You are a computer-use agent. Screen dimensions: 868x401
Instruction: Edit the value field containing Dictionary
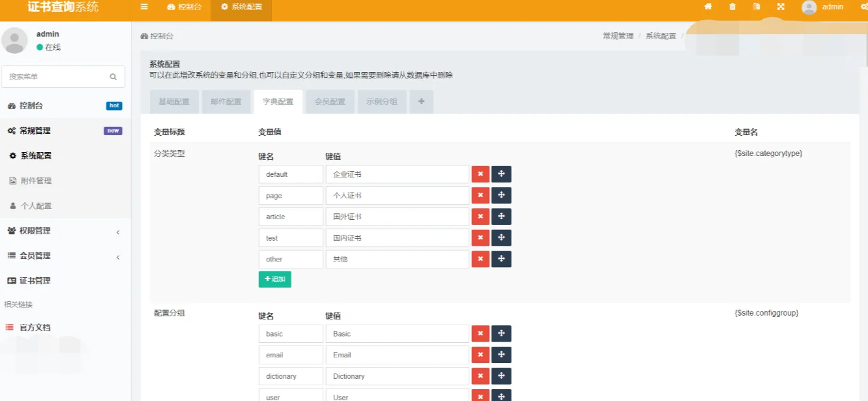[x=397, y=376]
